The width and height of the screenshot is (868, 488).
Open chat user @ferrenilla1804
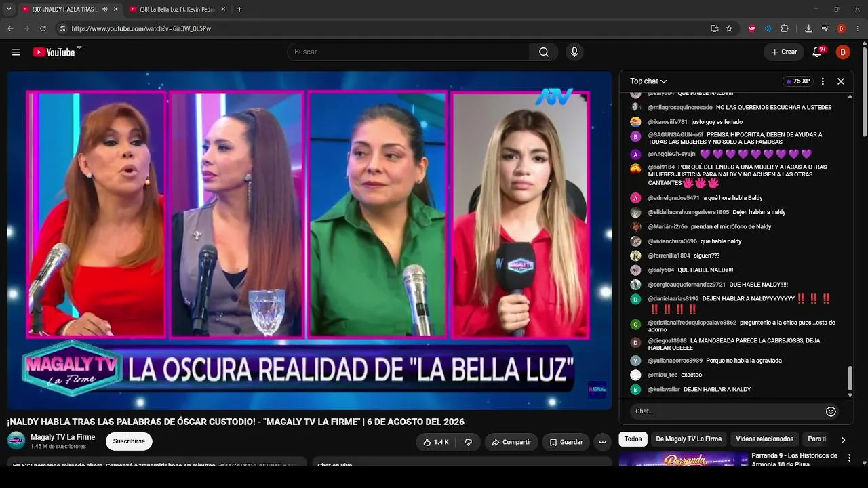tap(669, 256)
